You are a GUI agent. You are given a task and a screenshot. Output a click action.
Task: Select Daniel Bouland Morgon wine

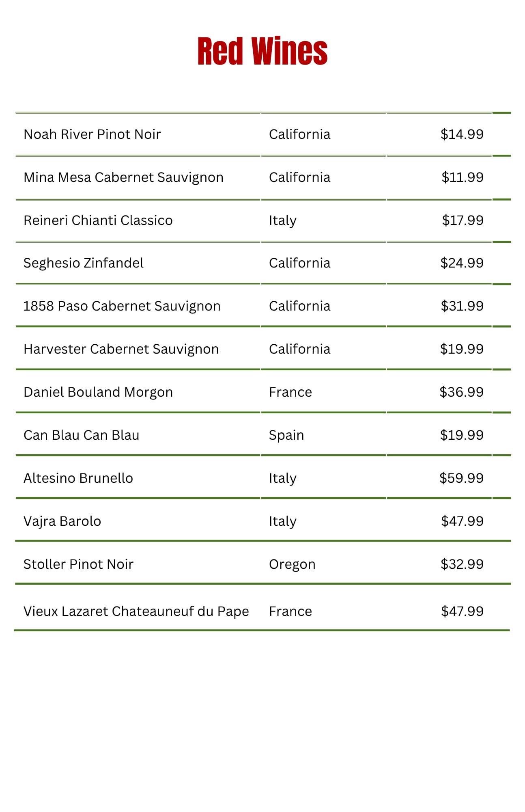(98, 392)
